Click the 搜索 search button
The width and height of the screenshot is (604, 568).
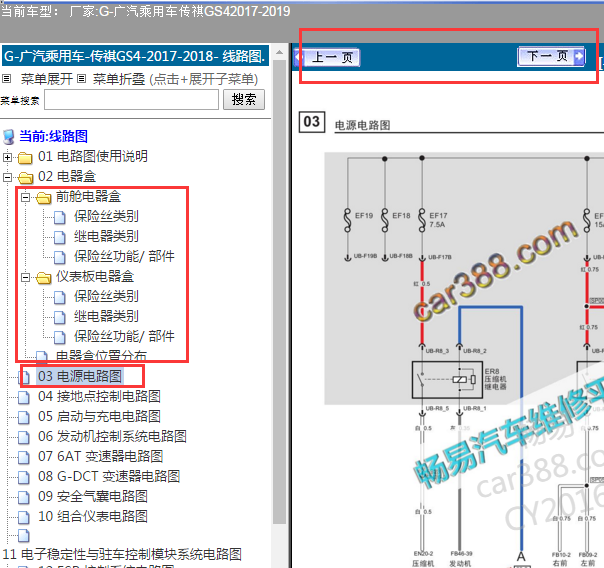pyautogui.click(x=244, y=99)
